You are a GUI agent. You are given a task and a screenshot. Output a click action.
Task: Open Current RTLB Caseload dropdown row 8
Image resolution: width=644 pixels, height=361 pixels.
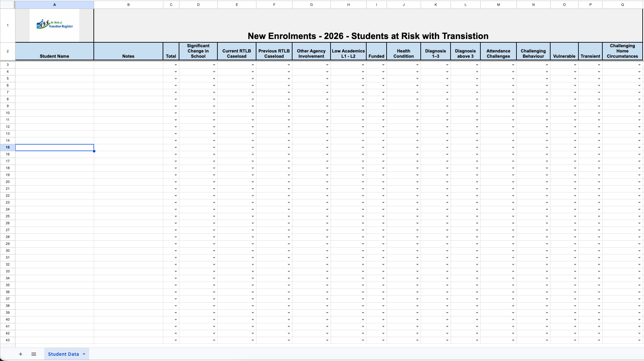252,99
